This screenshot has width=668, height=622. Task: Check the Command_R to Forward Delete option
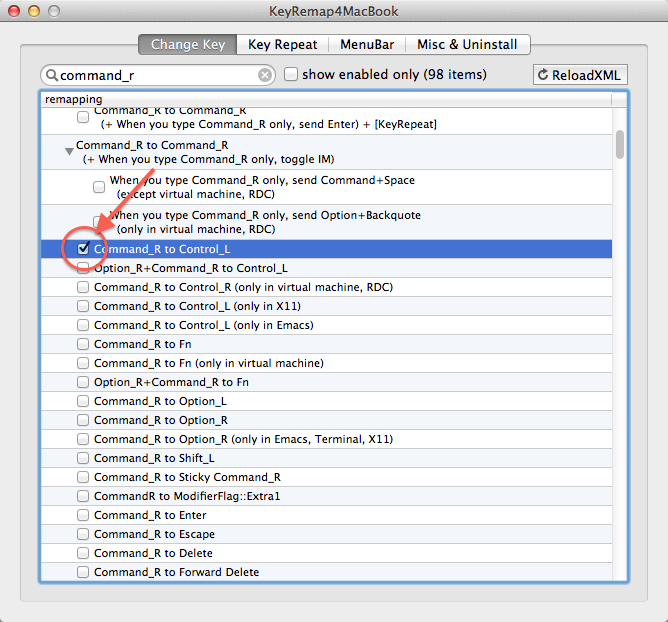click(x=83, y=572)
